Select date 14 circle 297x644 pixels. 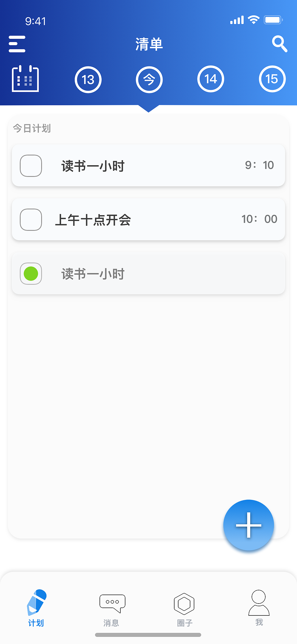[211, 79]
